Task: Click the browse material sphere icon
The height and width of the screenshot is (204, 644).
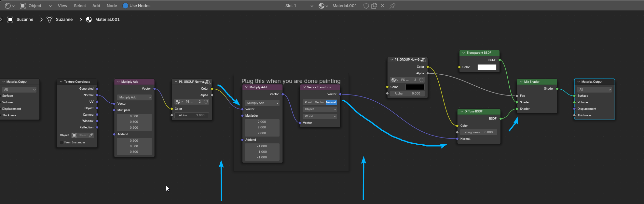Action: pos(323,6)
